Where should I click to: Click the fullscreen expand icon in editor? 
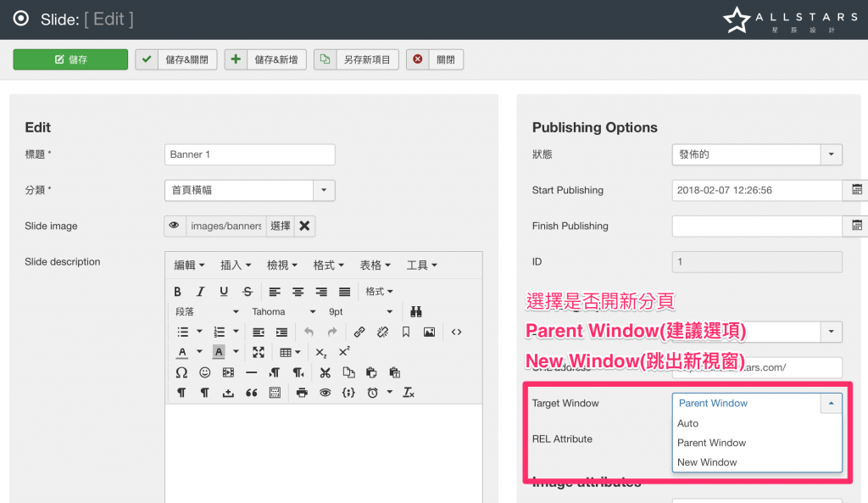pyautogui.click(x=259, y=352)
